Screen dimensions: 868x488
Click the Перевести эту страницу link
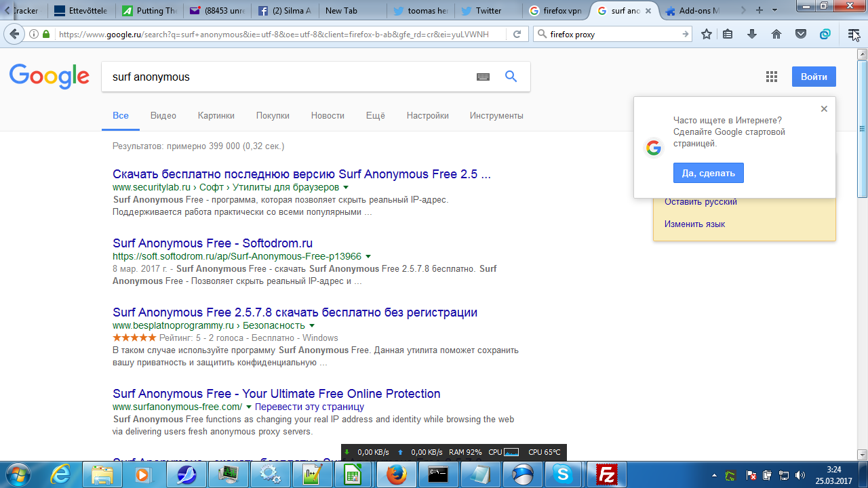click(x=309, y=407)
